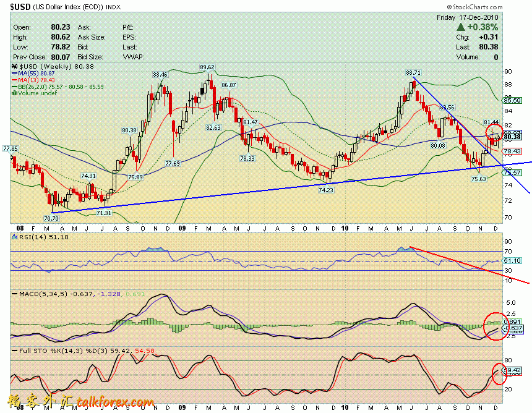Image resolution: width=532 pixels, height=413 pixels.
Task: Click the small chart icon beside RSI(14)
Action: click(x=15, y=237)
